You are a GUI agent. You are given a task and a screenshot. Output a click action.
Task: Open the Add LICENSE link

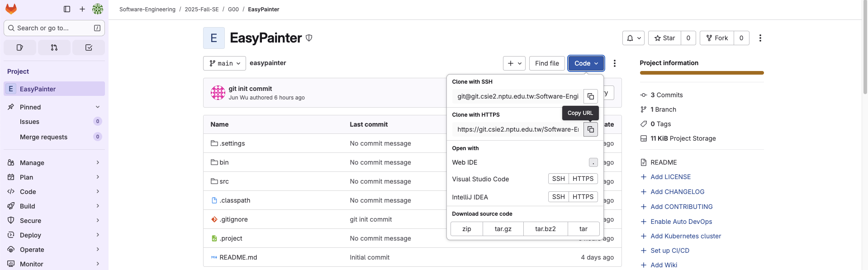pyautogui.click(x=670, y=177)
